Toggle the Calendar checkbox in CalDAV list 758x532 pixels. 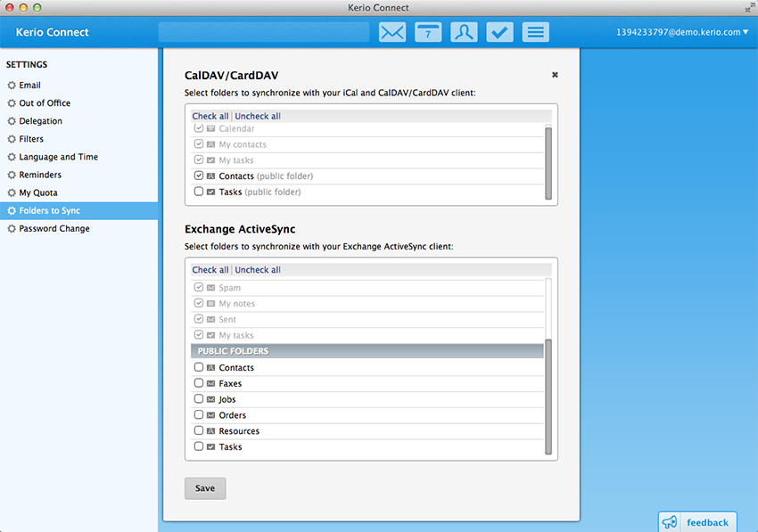199,128
